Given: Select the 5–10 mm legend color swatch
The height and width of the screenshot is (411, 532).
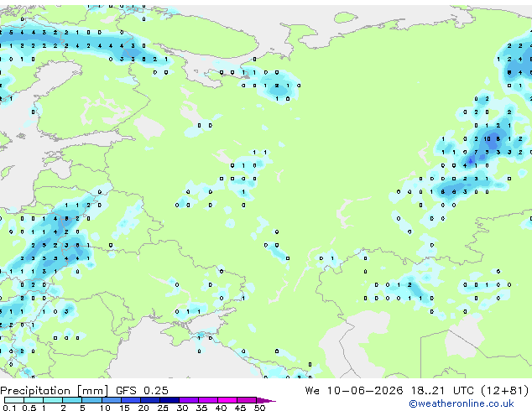Looking at the screenshot, I should [91, 400].
